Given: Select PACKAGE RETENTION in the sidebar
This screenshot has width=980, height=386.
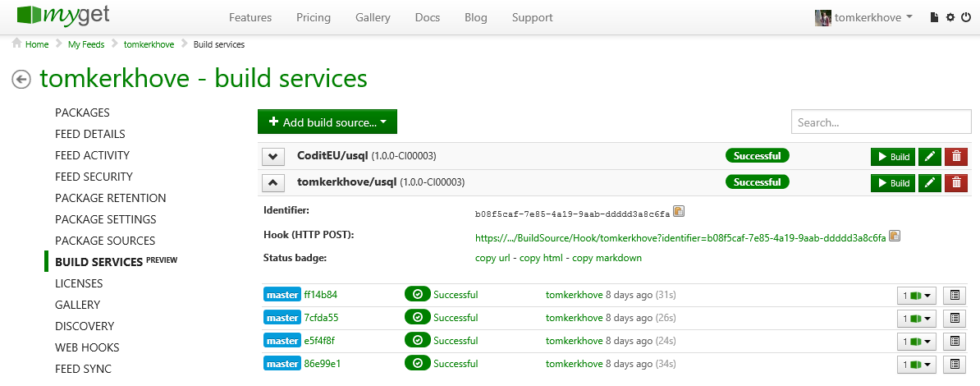Looking at the screenshot, I should (x=111, y=198).
